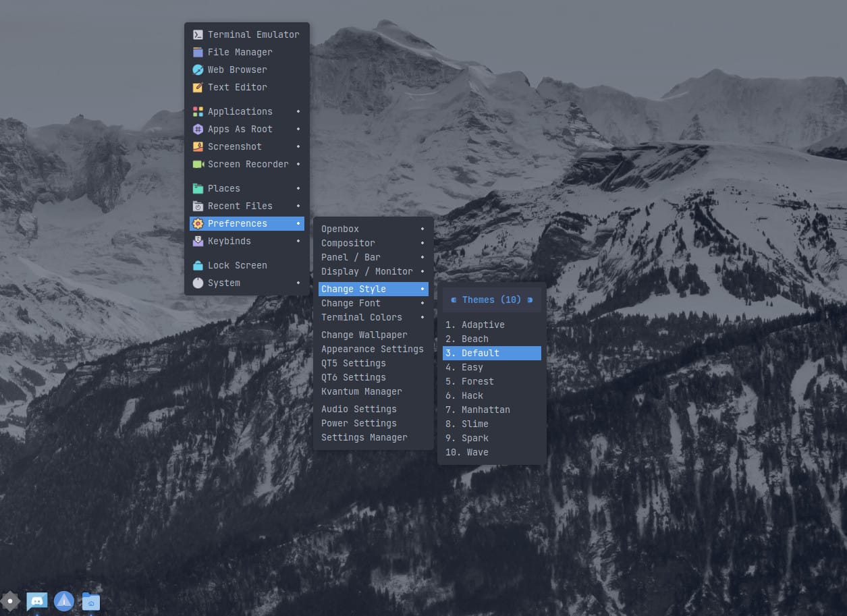Screen dimensions: 847x616
Task: Click the sailboat icon in the dock
Action: point(64,600)
